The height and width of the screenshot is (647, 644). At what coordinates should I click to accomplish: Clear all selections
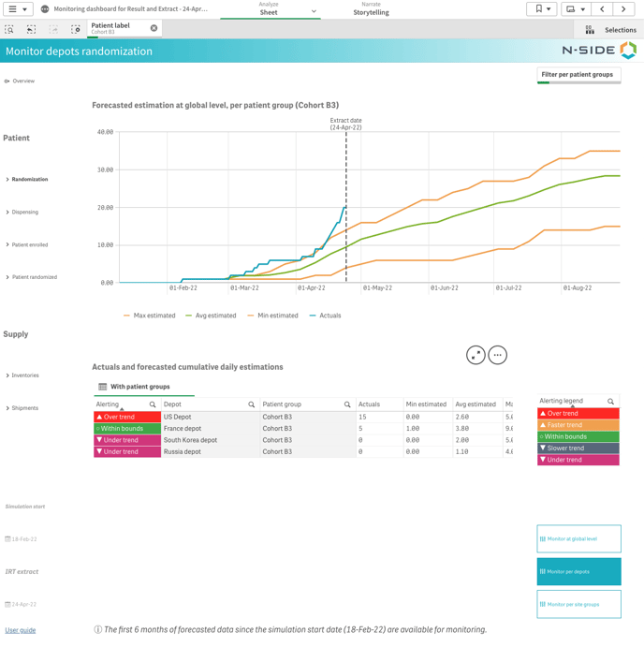[x=76, y=30]
